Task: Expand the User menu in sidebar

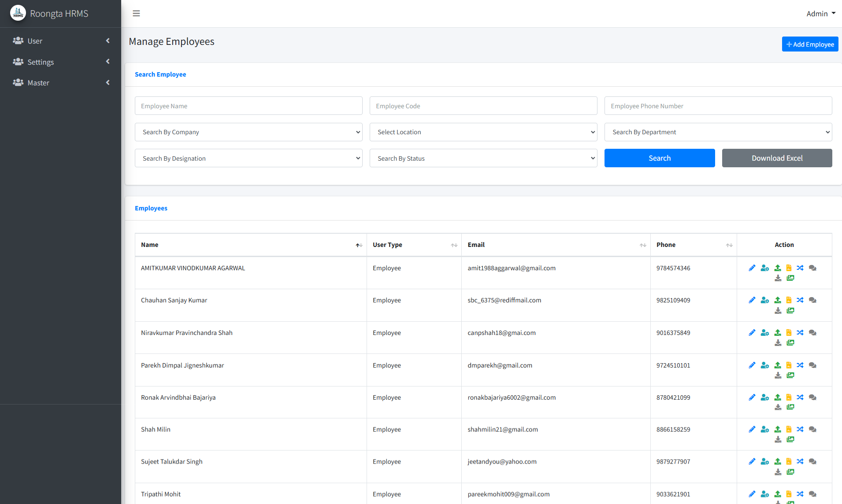Action: click(x=61, y=41)
